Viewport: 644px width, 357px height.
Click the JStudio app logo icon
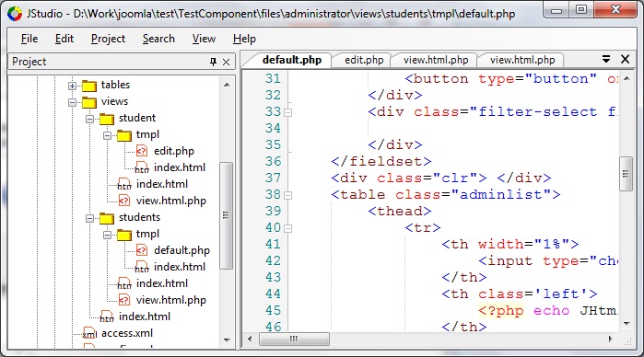click(15, 14)
